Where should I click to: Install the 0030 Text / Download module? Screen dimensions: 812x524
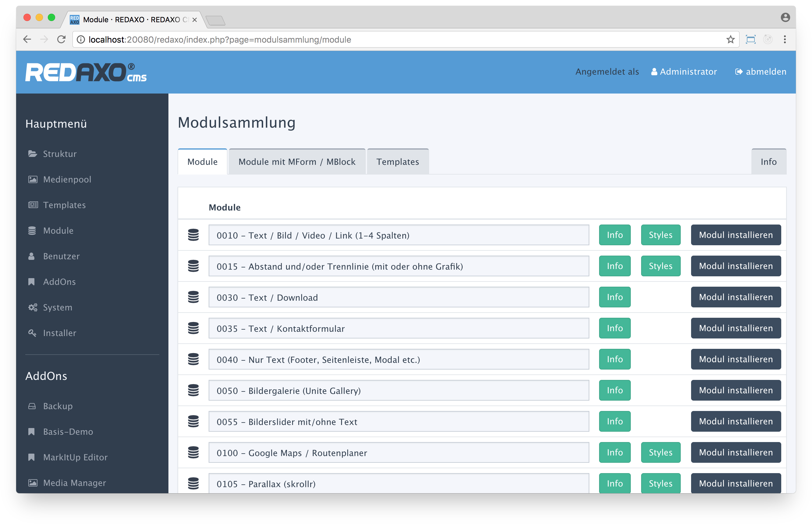click(736, 297)
